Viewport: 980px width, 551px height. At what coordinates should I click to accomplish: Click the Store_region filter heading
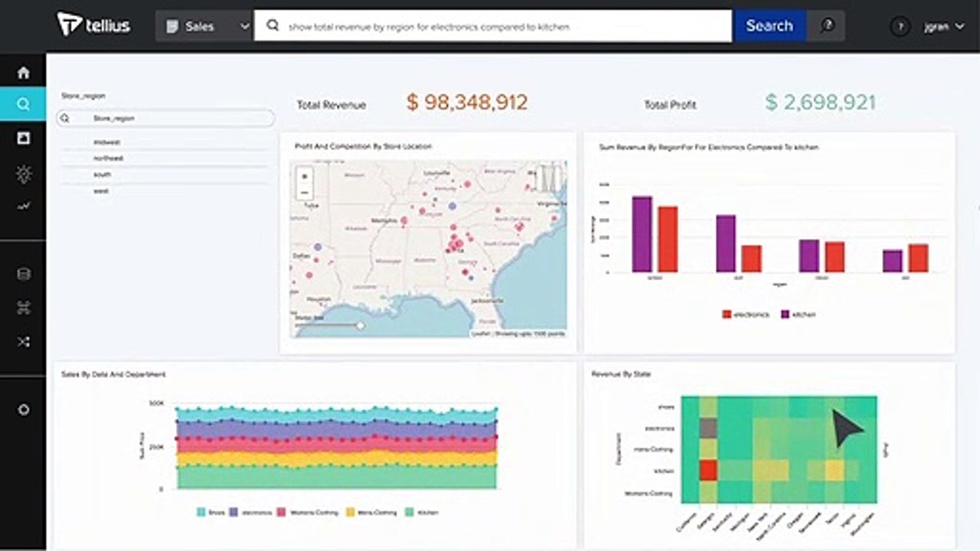[83, 96]
